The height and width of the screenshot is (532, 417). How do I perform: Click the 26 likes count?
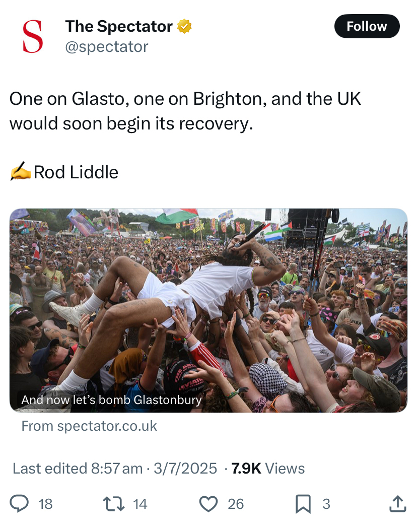pyautogui.click(x=236, y=504)
